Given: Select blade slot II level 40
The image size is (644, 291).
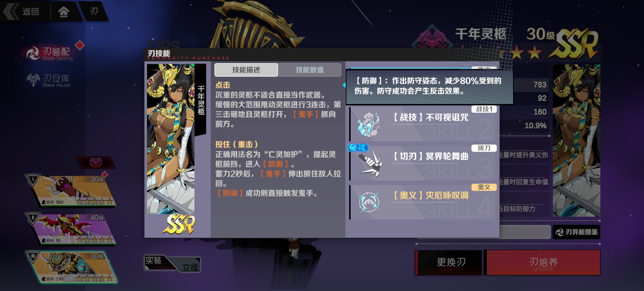Looking at the screenshot, I should [71, 229].
